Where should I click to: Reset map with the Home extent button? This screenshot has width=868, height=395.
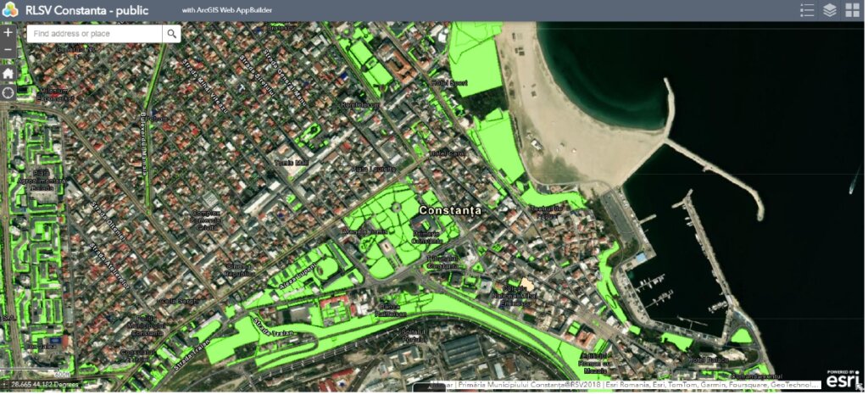coord(8,73)
